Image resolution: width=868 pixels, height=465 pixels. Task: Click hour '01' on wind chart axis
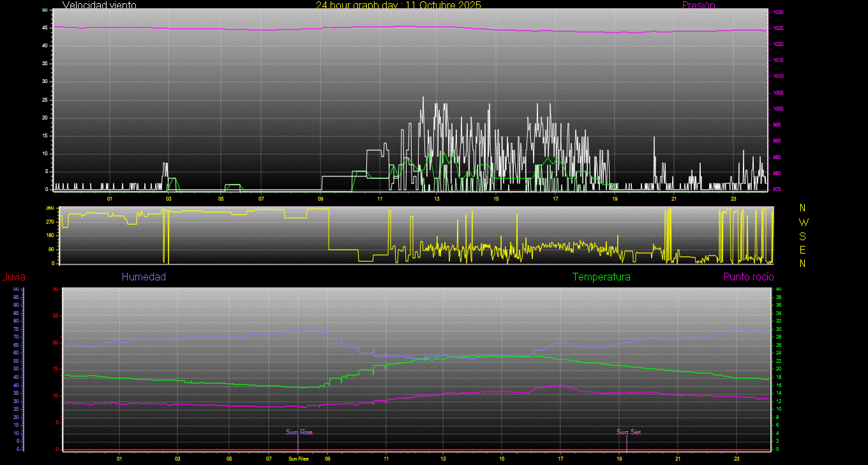pos(110,199)
